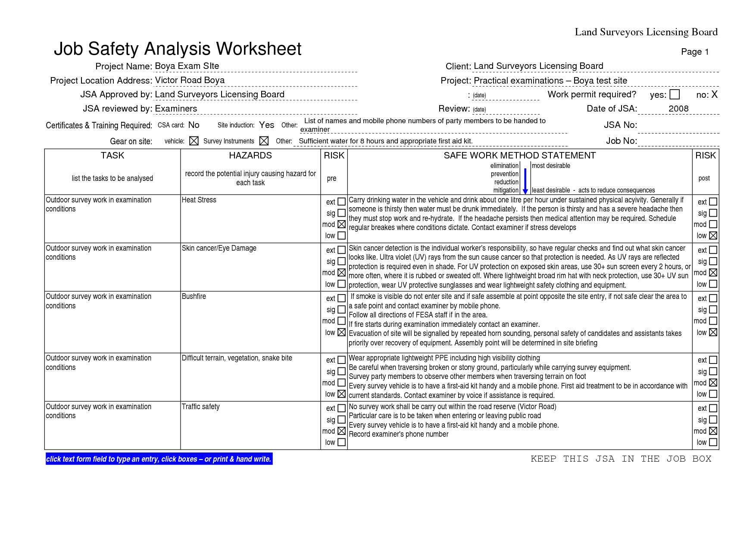Click the 'Heat Stress' hazard cell

[x=250, y=219]
